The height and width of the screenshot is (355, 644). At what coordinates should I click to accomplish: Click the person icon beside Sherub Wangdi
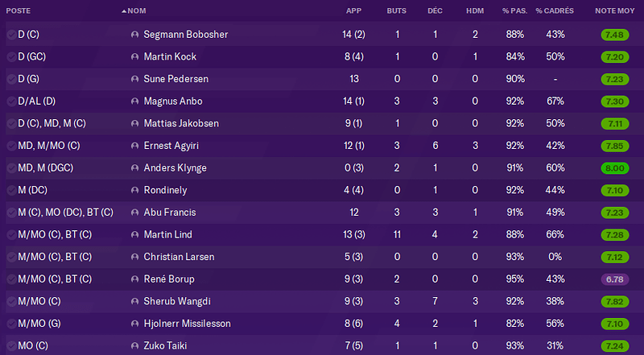click(x=134, y=302)
